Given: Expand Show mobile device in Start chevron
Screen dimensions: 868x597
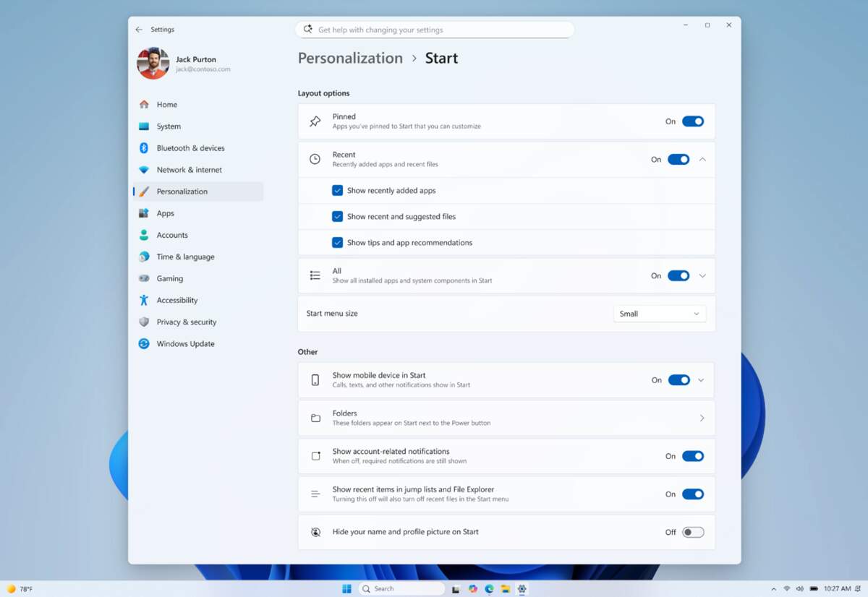Looking at the screenshot, I should point(700,380).
